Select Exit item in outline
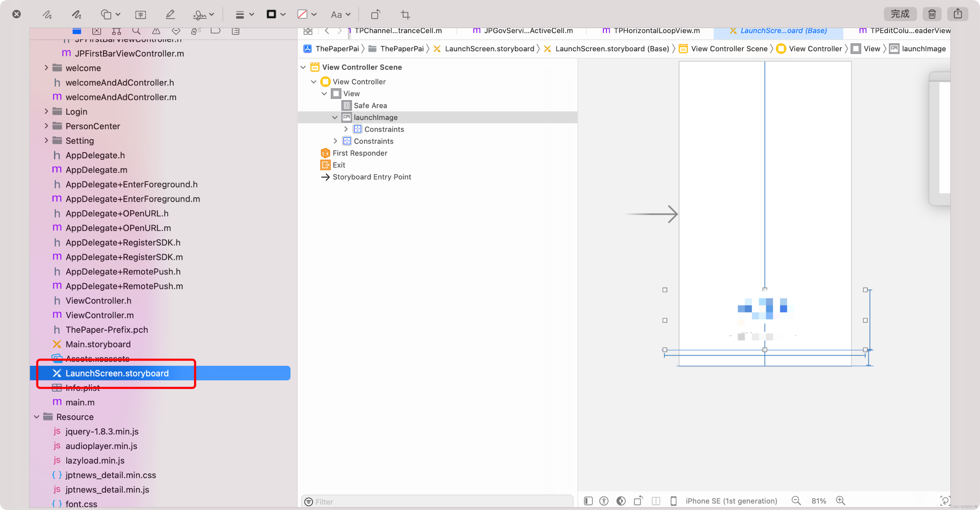Image resolution: width=980 pixels, height=510 pixels. [333, 165]
